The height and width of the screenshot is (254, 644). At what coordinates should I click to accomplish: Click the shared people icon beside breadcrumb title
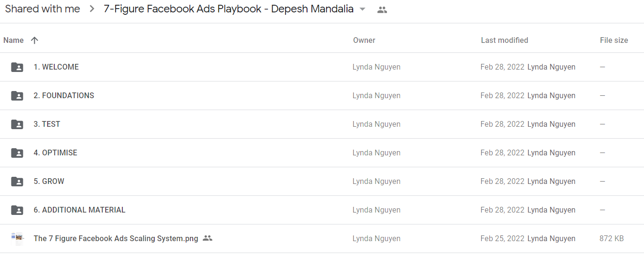click(x=382, y=10)
